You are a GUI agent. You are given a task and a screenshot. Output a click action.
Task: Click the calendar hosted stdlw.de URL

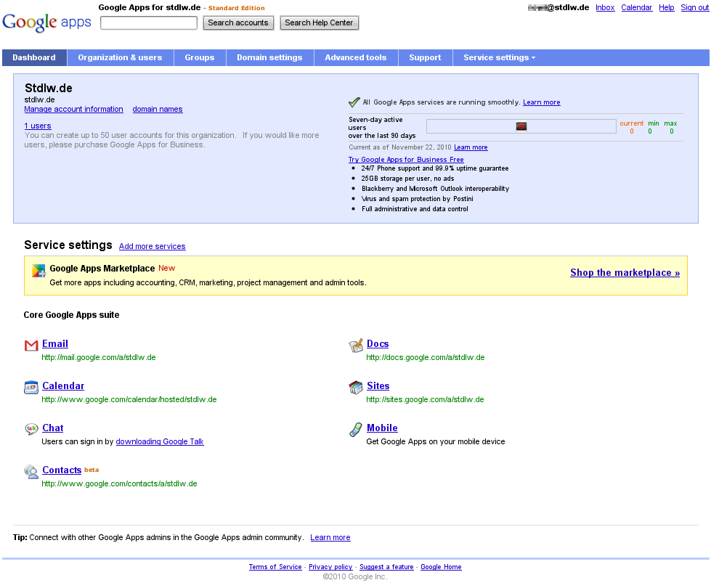[129, 399]
